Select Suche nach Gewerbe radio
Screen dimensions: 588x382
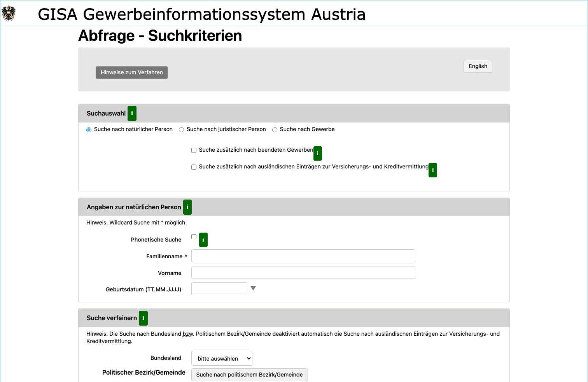pyautogui.click(x=275, y=130)
